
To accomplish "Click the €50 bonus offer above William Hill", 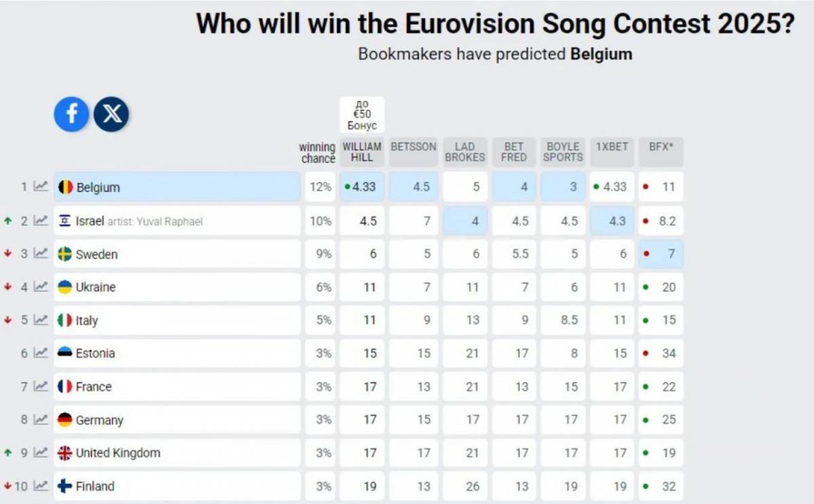I will coord(362,115).
